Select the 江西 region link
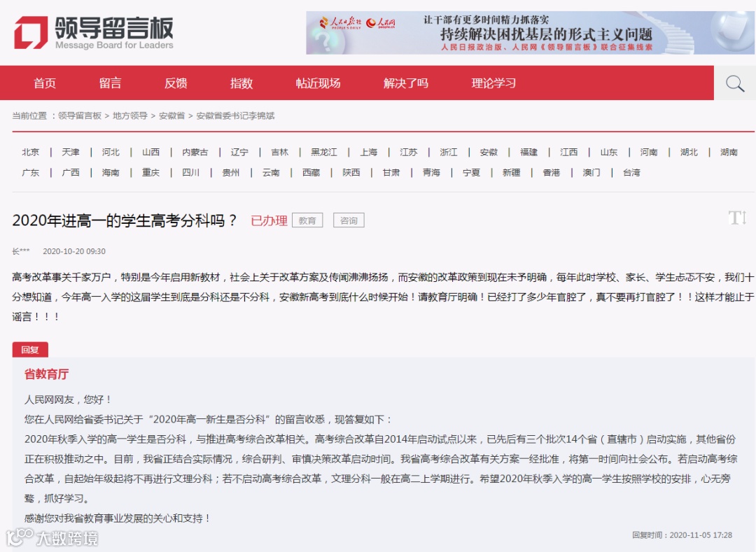This screenshot has height=552, width=756. (x=569, y=153)
